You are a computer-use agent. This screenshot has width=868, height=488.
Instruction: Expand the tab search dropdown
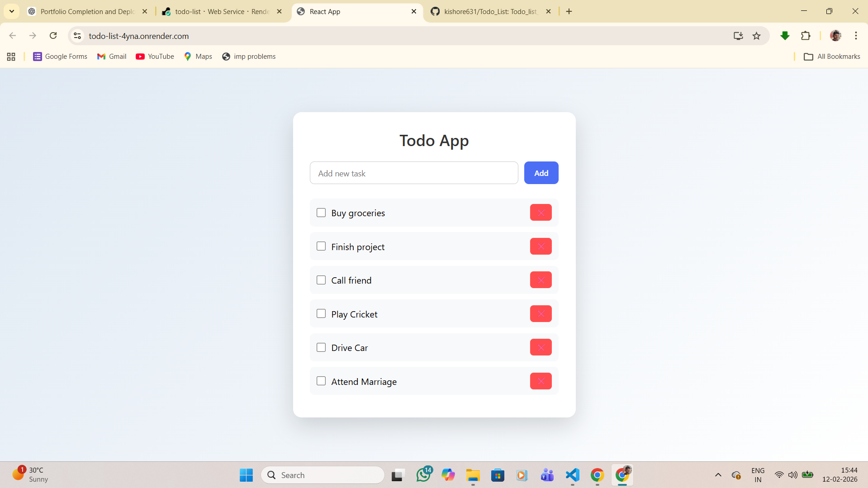(12, 11)
